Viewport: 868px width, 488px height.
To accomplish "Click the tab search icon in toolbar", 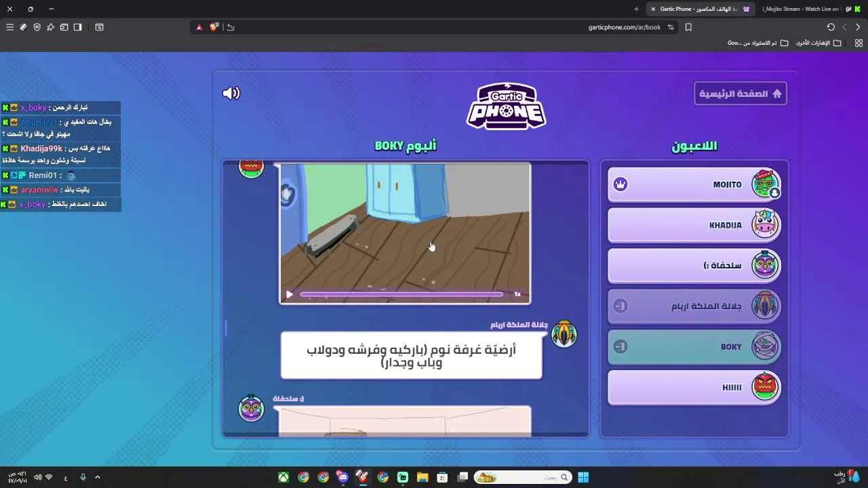I will (x=99, y=27).
